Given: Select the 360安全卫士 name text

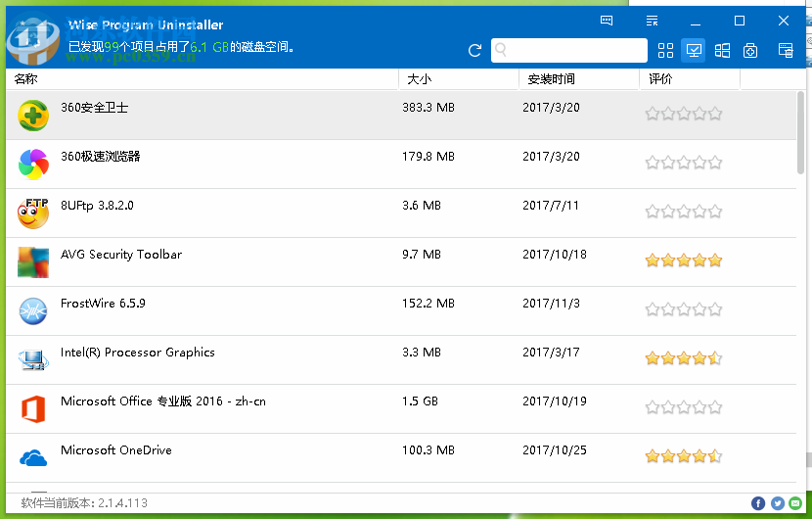Looking at the screenshot, I should pos(94,108).
